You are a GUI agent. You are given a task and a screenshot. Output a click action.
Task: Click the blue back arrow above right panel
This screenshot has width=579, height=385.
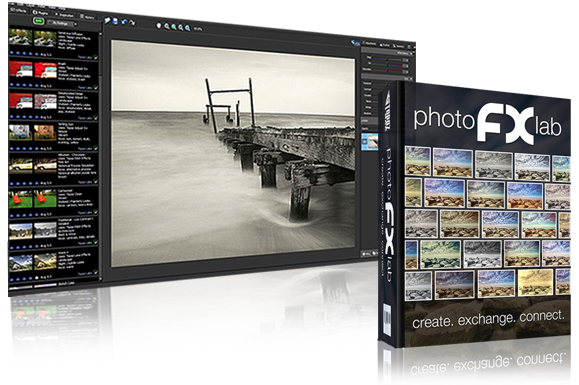point(355,43)
